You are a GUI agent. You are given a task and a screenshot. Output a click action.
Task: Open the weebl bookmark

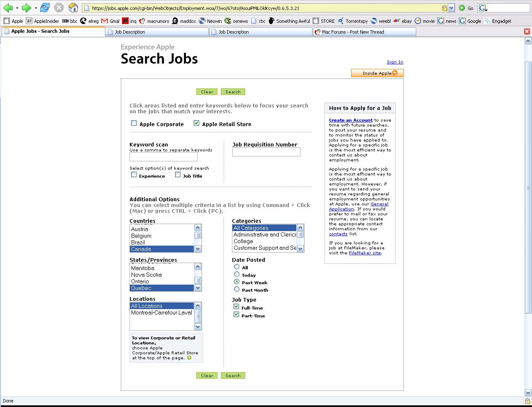click(x=381, y=21)
